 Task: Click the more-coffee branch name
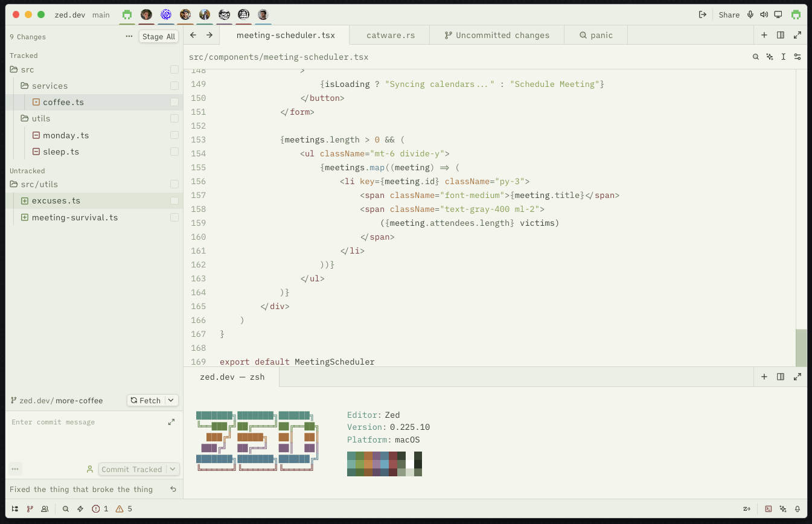[x=79, y=400]
